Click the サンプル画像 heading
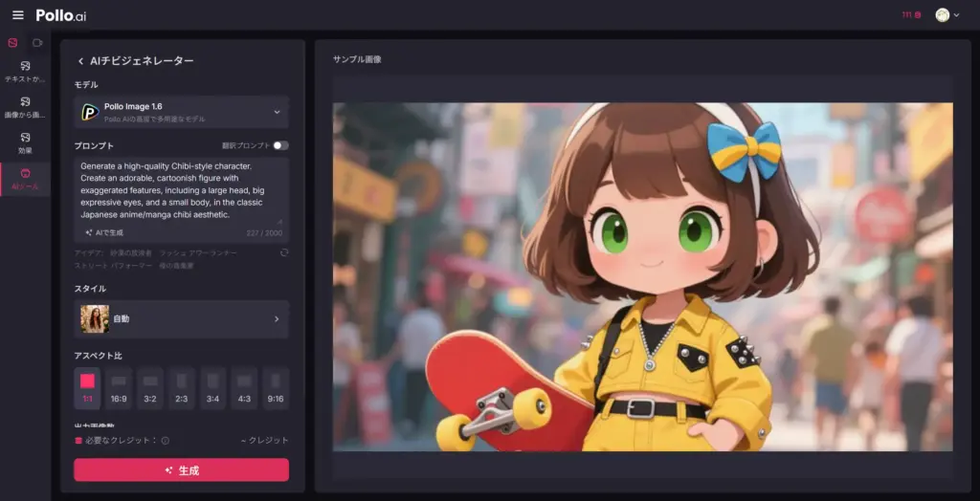Image resolution: width=980 pixels, height=501 pixels. 357,59
